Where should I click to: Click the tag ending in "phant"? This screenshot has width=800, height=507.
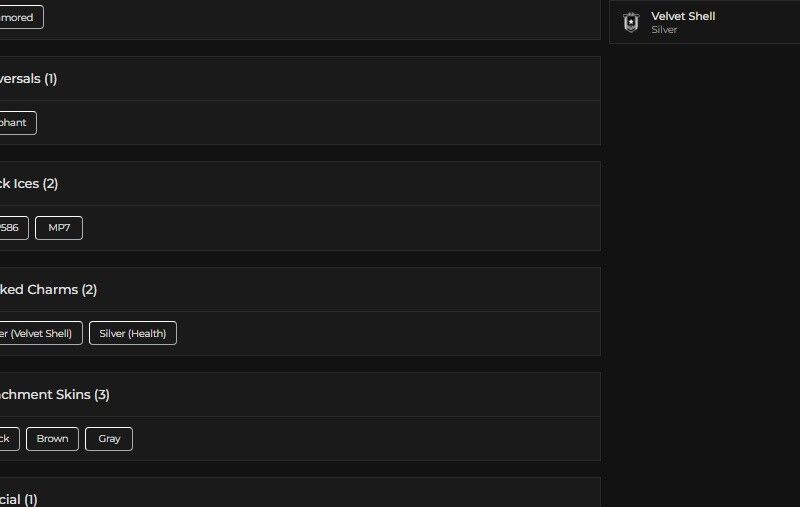pyautogui.click(x=15, y=123)
